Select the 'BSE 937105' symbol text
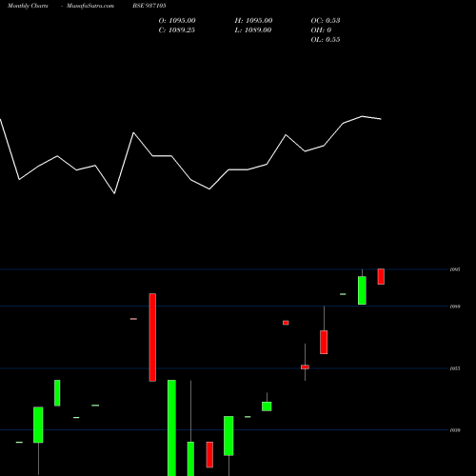Screen dimensions: 476x476 point(149,6)
